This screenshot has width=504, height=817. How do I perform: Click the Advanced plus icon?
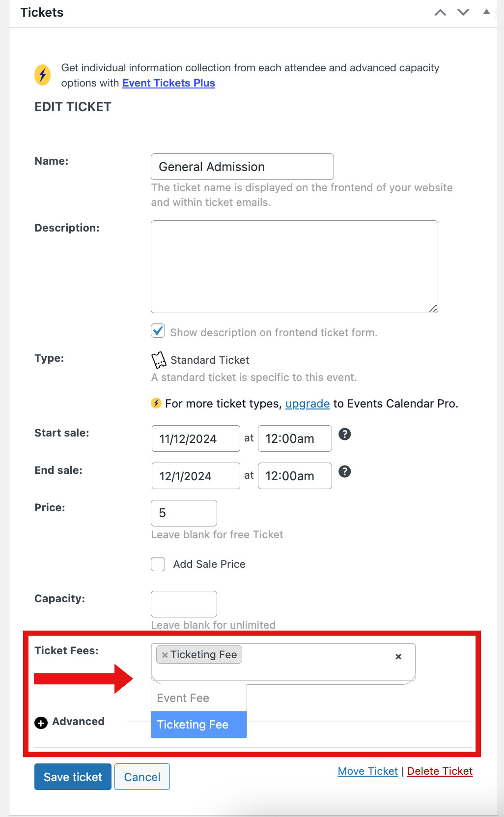(41, 723)
